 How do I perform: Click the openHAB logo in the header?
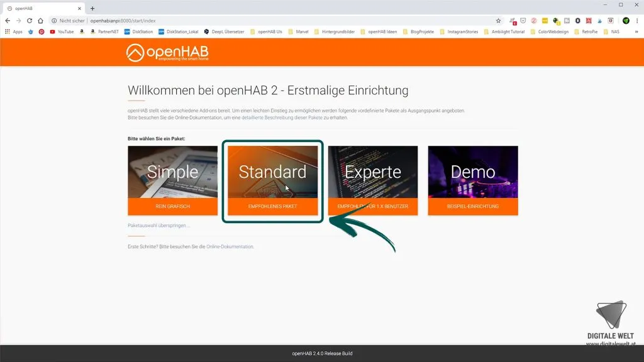pos(167,53)
